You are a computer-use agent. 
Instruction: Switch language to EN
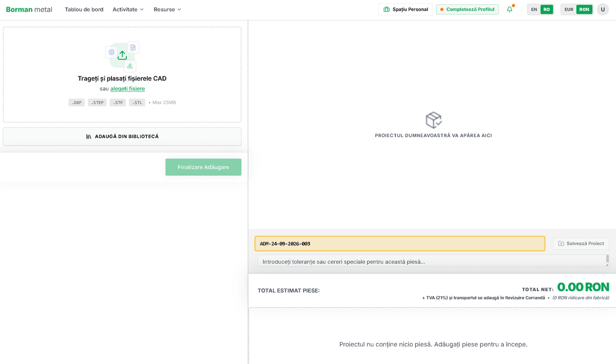coord(534,9)
